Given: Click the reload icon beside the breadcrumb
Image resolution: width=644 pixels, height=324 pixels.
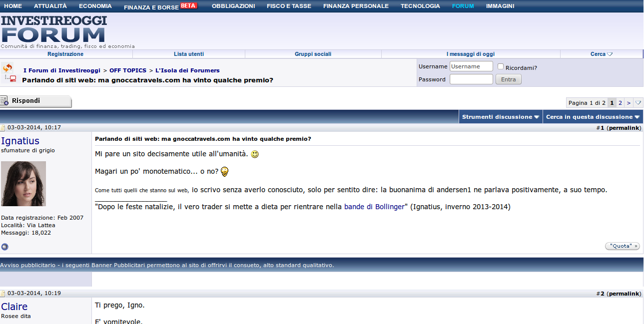Looking at the screenshot, I should pos(7,68).
